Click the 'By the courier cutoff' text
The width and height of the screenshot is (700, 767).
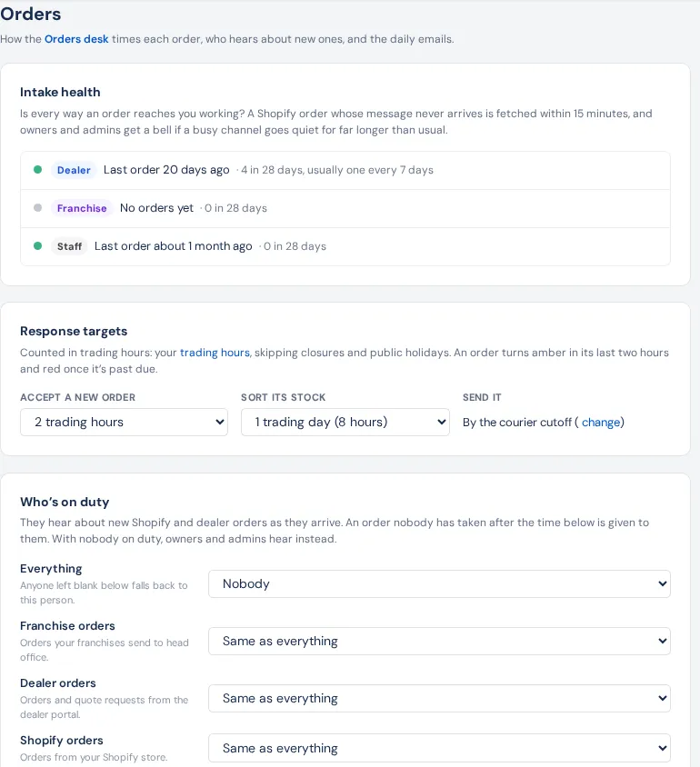point(517,423)
